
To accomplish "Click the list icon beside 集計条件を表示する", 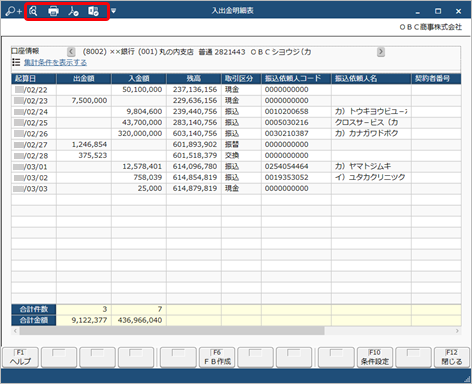I will (16, 62).
